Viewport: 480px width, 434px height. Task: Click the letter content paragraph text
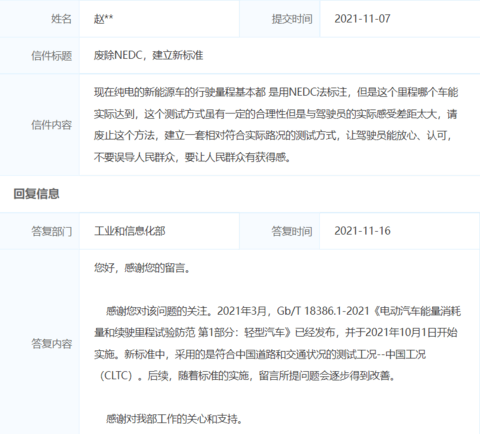coord(276,124)
